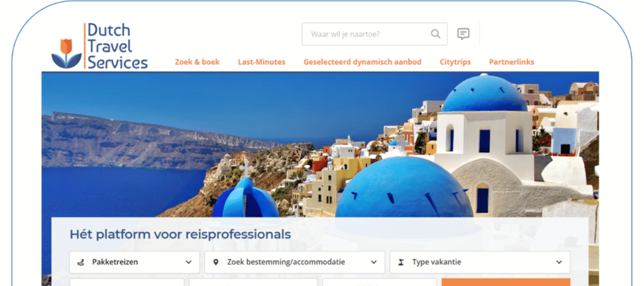Expand the Type vakantie dropdown

(x=480, y=262)
